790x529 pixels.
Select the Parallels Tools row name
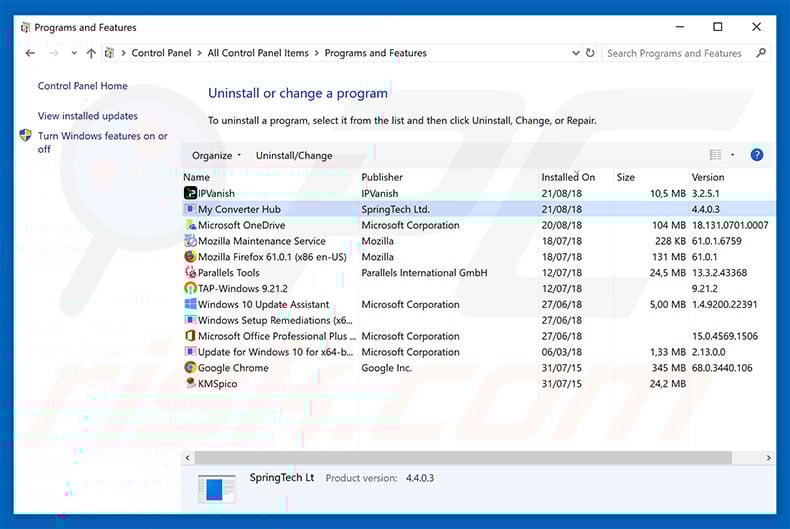[229, 273]
